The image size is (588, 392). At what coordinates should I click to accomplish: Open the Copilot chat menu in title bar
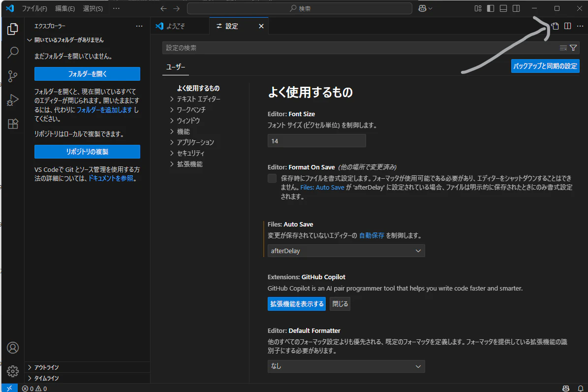(x=425, y=8)
